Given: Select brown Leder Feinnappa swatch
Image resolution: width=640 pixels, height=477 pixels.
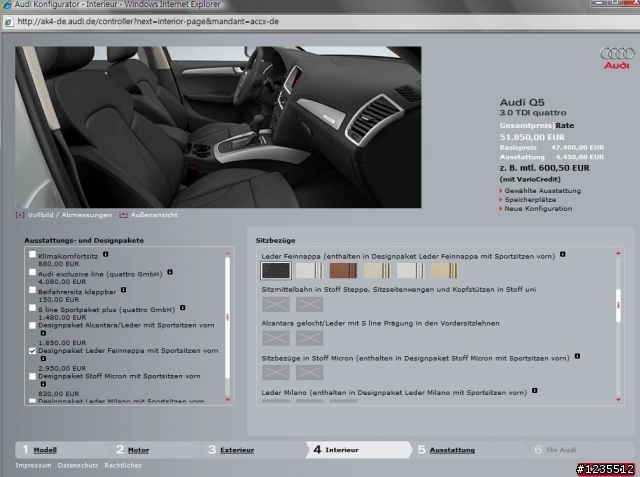Looking at the screenshot, I should pyautogui.click(x=343, y=271).
